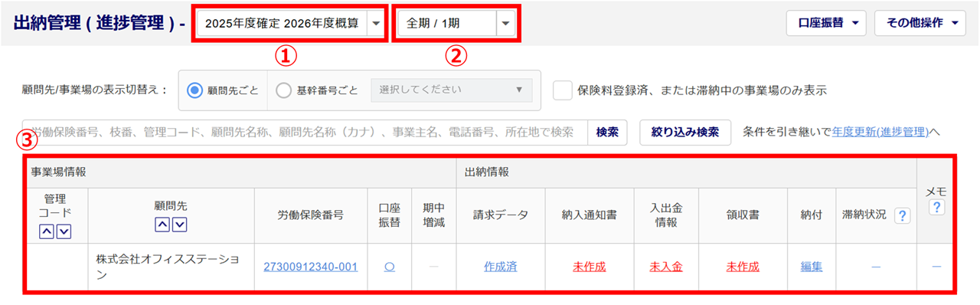The image size is (980, 305).
Task: Open help icon next to 滞納状況
Action: pyautogui.click(x=903, y=216)
